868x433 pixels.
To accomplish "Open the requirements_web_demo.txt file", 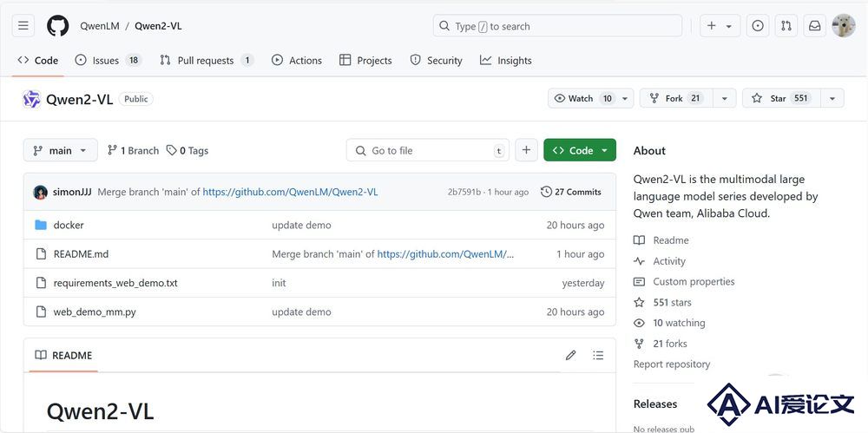I will coord(115,283).
